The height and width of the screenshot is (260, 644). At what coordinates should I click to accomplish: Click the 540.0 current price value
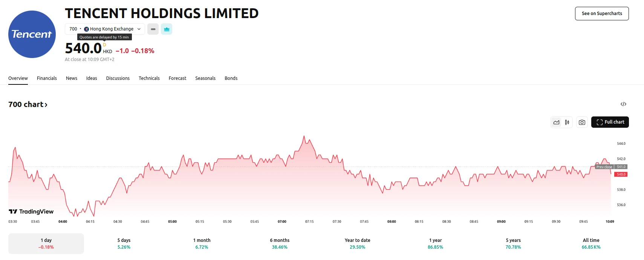(x=83, y=48)
